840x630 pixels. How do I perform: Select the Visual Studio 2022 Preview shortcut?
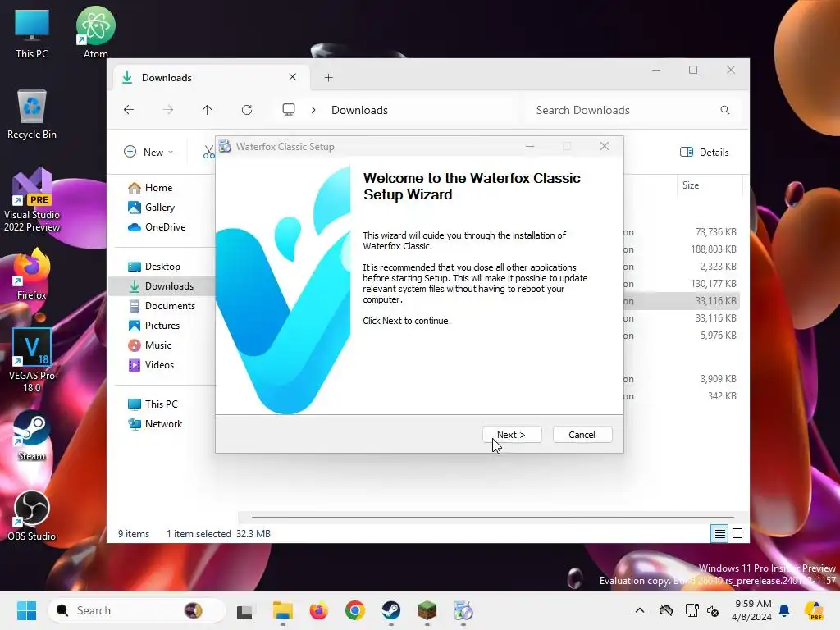coord(32,200)
